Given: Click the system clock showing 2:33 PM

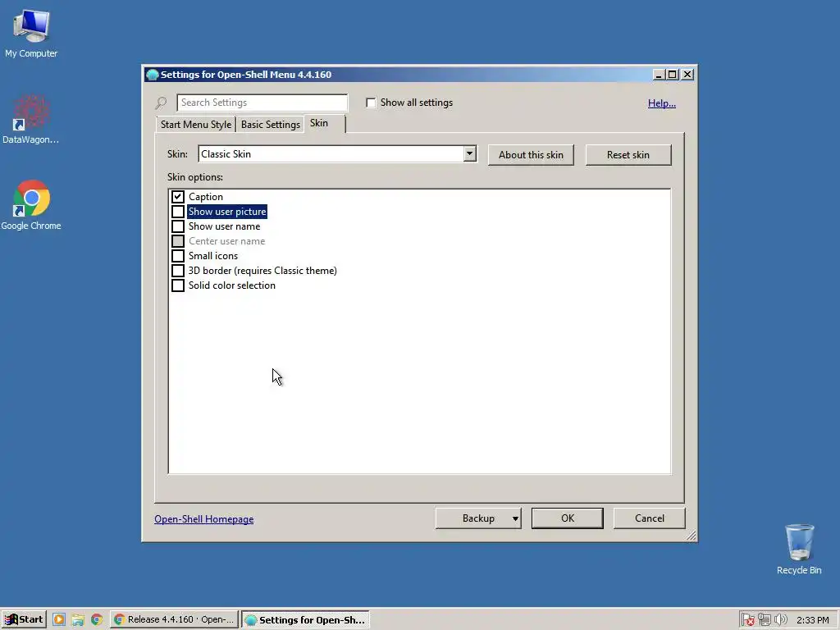Looking at the screenshot, I should tap(813, 620).
